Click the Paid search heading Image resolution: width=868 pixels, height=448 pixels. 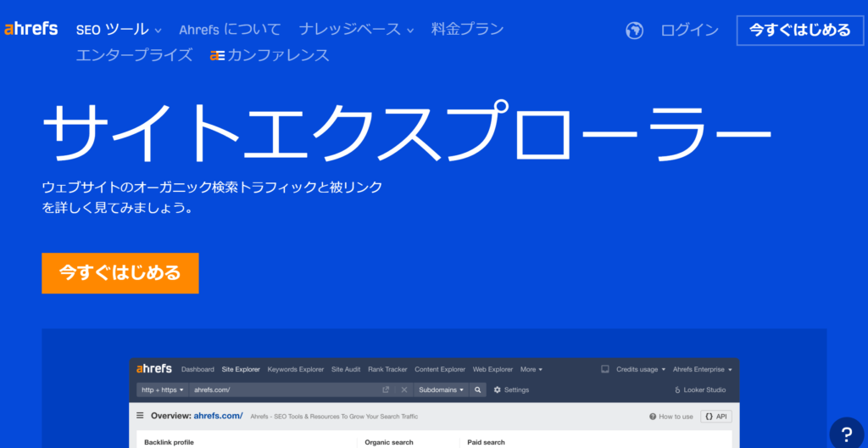pyautogui.click(x=486, y=442)
